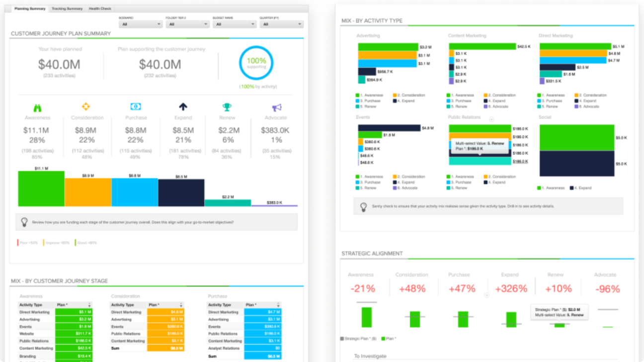This screenshot has height=362, width=644.
Task: Open the Scenario filter dropdown
Action: click(140, 24)
